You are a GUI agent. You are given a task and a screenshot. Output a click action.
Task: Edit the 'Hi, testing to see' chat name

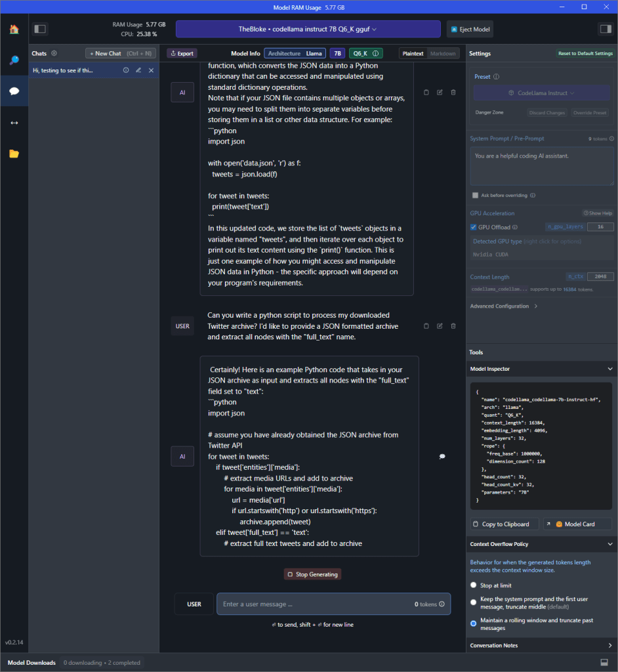tap(138, 70)
